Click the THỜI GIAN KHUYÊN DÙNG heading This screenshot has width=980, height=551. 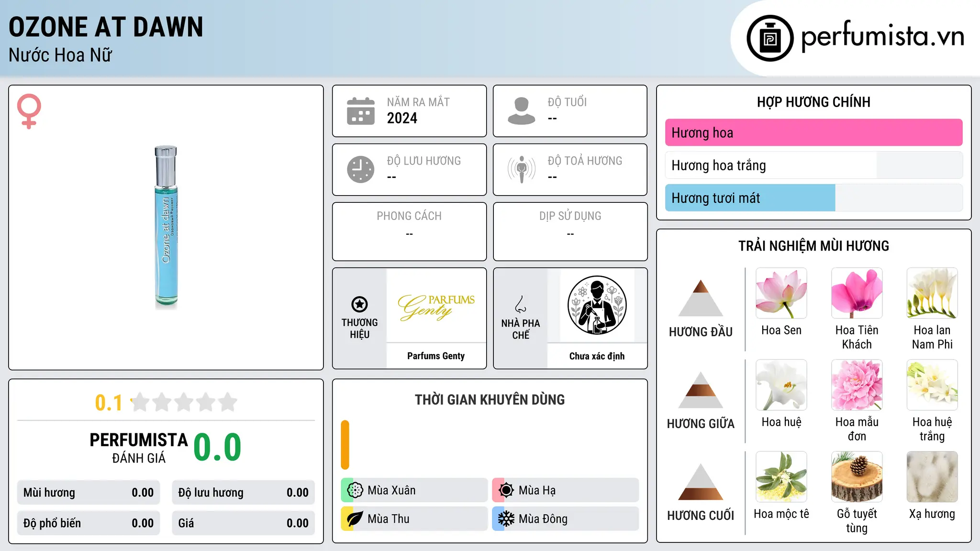point(490,399)
